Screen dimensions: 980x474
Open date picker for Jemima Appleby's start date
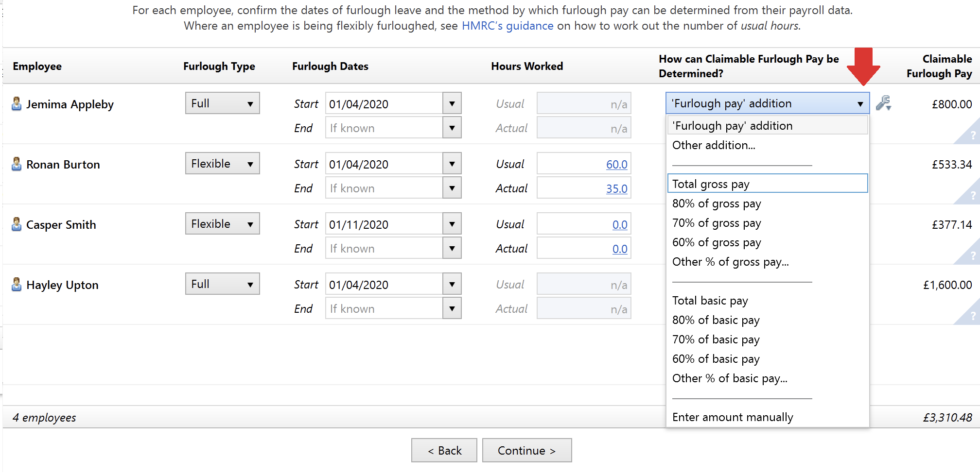452,103
